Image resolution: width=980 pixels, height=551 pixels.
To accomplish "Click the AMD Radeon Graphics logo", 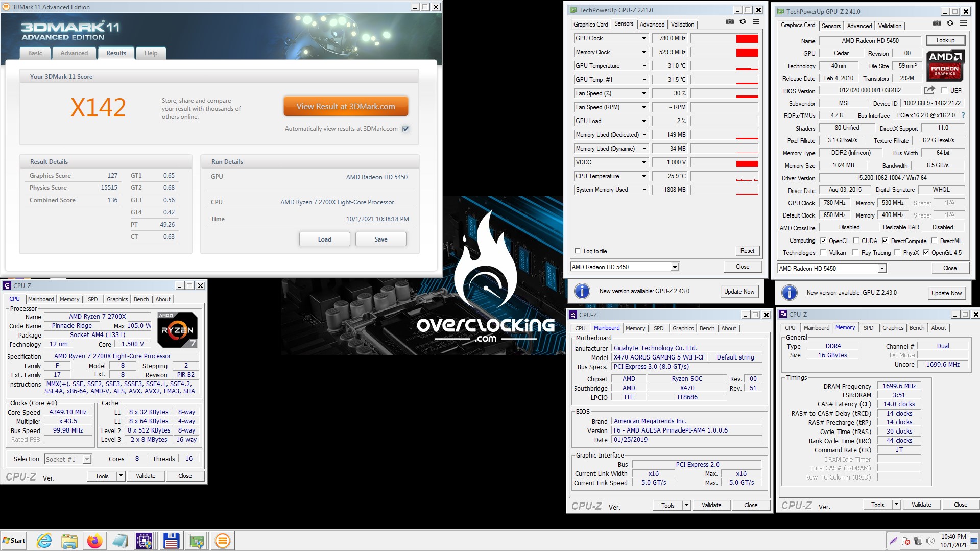I will coord(945,66).
